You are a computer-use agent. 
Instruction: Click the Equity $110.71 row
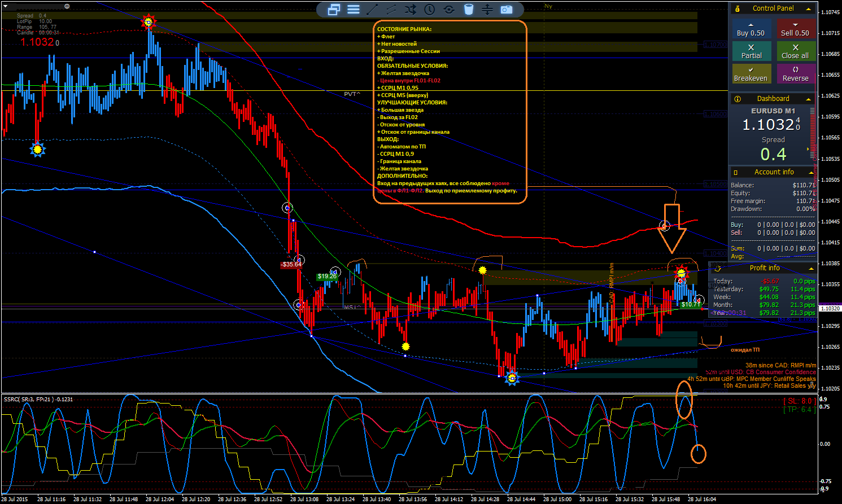pos(773,193)
